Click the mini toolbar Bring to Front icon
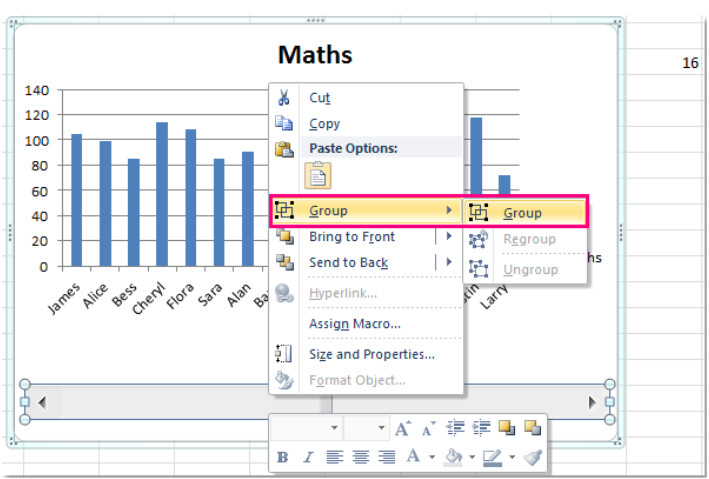The image size is (709, 479). [506, 427]
